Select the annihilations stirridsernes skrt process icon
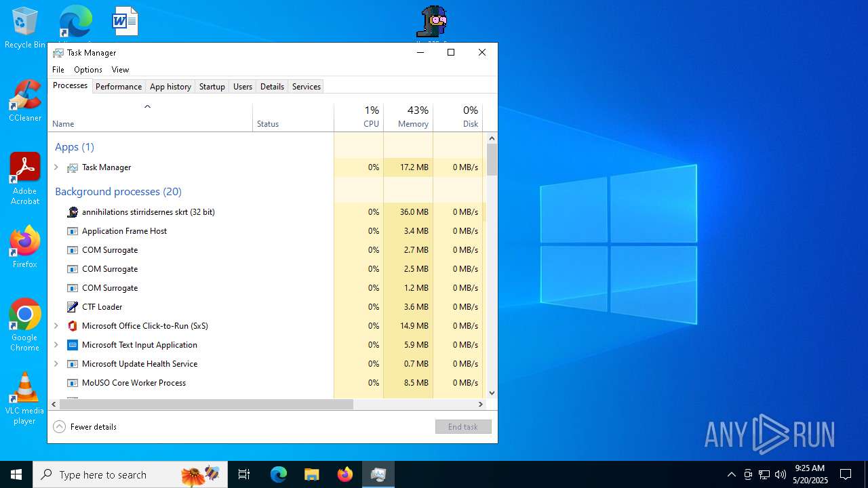This screenshot has height=488, width=868. tap(73, 212)
